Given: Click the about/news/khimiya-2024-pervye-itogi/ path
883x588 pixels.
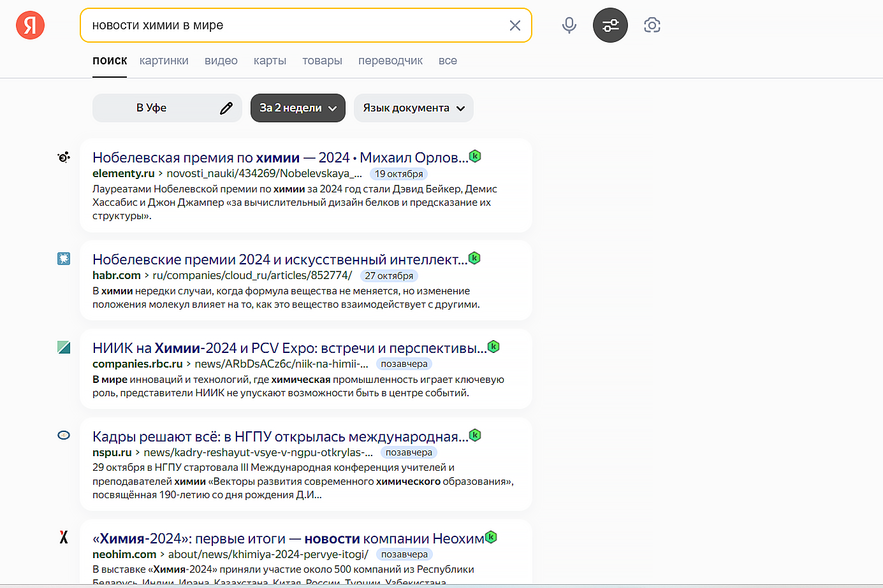Looking at the screenshot, I should 268,554.
